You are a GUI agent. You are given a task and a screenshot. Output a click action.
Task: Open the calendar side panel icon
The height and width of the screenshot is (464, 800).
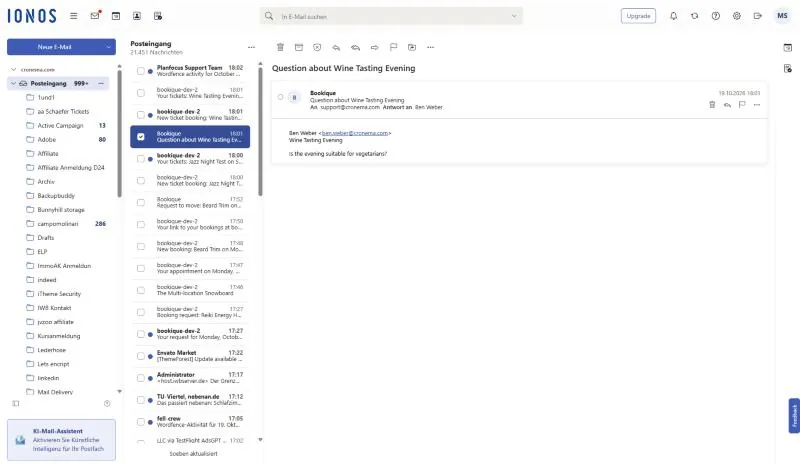788,47
